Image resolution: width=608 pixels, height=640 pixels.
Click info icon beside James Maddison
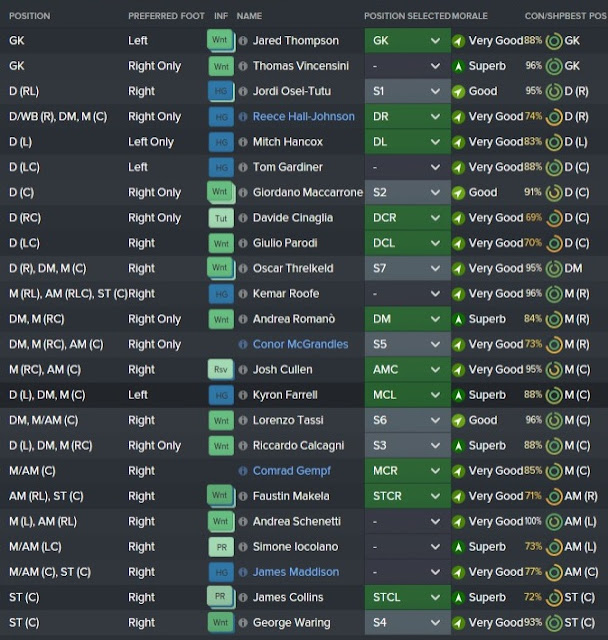click(243, 572)
